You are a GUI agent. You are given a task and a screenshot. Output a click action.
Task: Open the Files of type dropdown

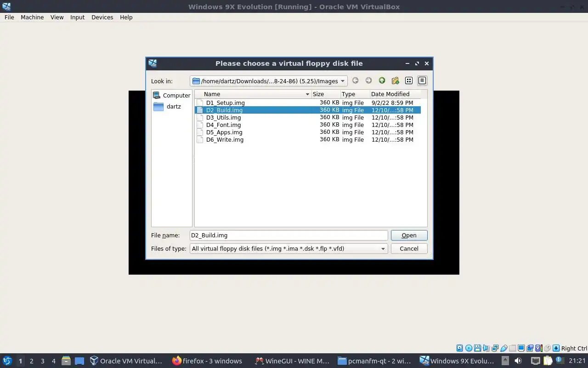[288, 248]
